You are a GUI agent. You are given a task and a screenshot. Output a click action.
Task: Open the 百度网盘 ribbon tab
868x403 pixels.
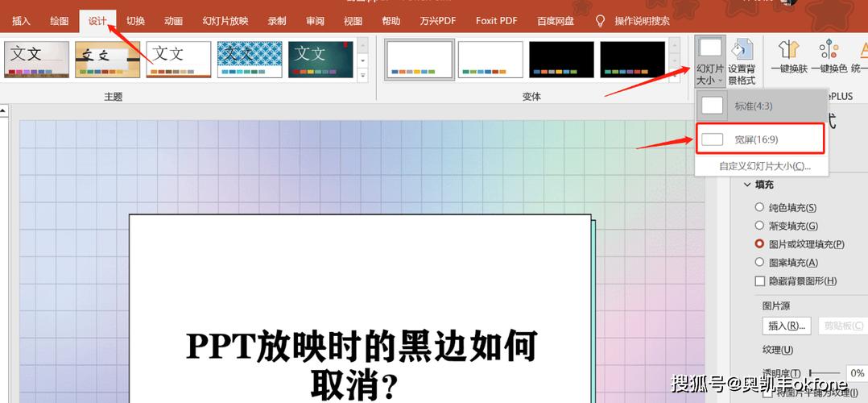click(556, 21)
